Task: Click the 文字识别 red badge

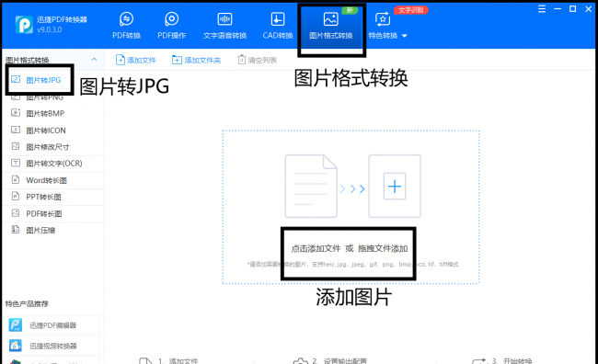Action: [x=411, y=10]
